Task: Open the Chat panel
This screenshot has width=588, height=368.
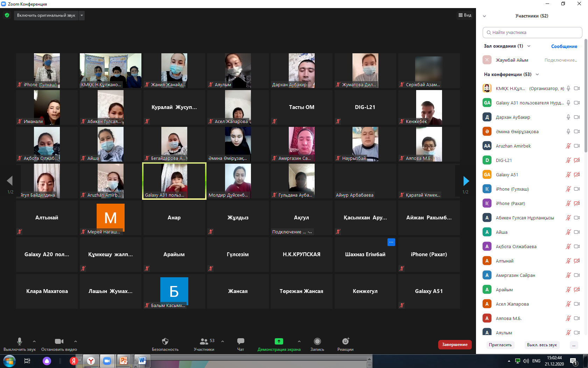Action: click(240, 344)
